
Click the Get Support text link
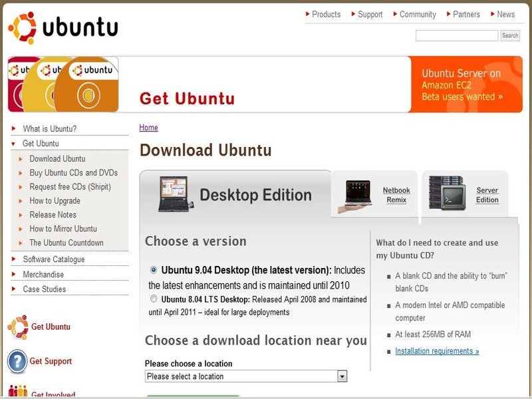coord(51,361)
